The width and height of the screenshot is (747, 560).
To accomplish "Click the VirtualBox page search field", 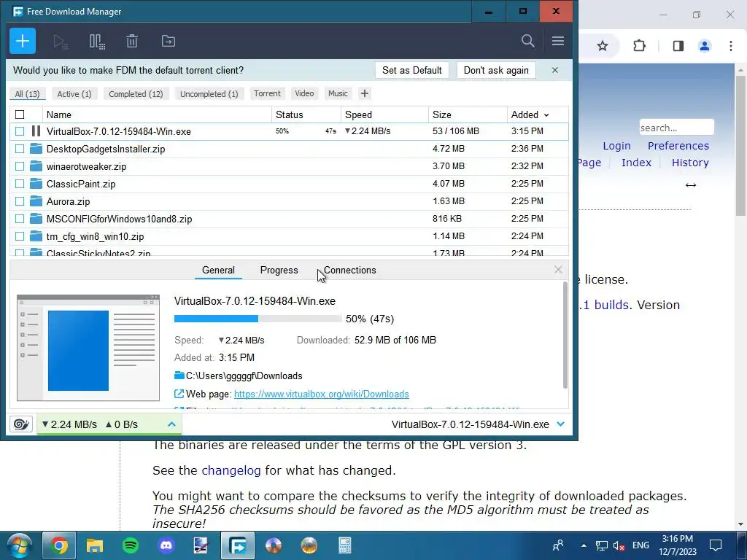I will coord(676,128).
